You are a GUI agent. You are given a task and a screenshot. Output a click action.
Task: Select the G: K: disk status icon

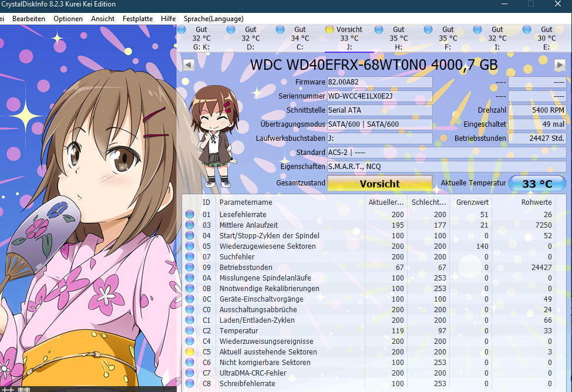(x=181, y=29)
